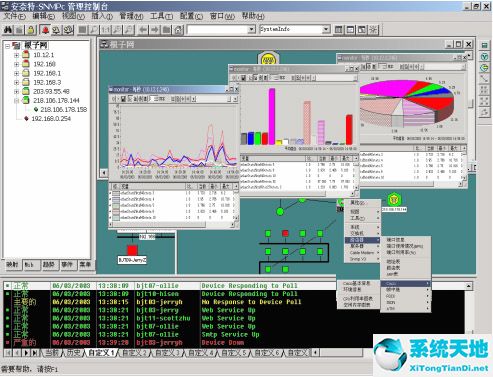This screenshot has height=377, width=493.
Task: Click the magenta bar in bar chart
Action: (x=272, y=116)
